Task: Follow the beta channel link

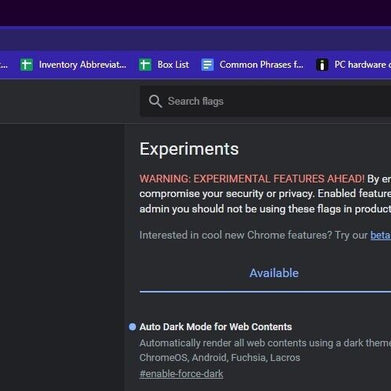Action: point(380,235)
